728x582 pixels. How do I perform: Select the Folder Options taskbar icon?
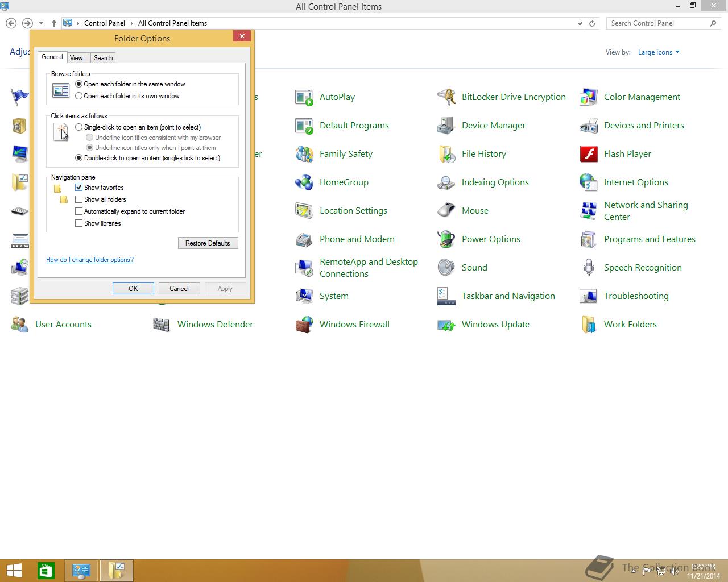(x=117, y=571)
